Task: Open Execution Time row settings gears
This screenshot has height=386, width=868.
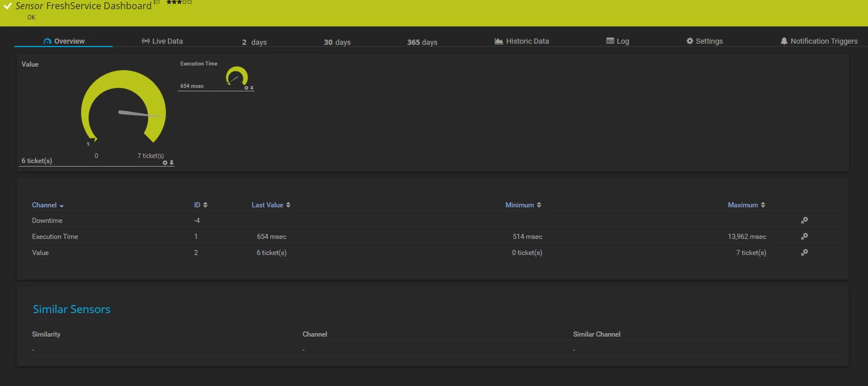Action: [x=804, y=236]
